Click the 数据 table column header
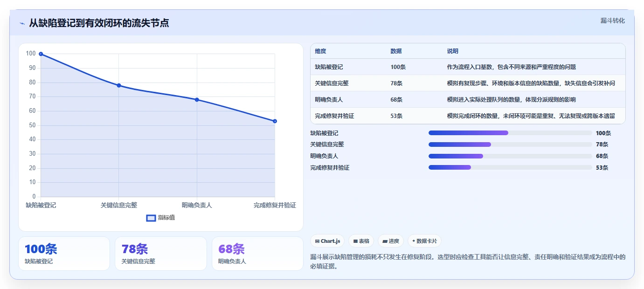Image resolution: width=644 pixels, height=289 pixels. coord(396,51)
